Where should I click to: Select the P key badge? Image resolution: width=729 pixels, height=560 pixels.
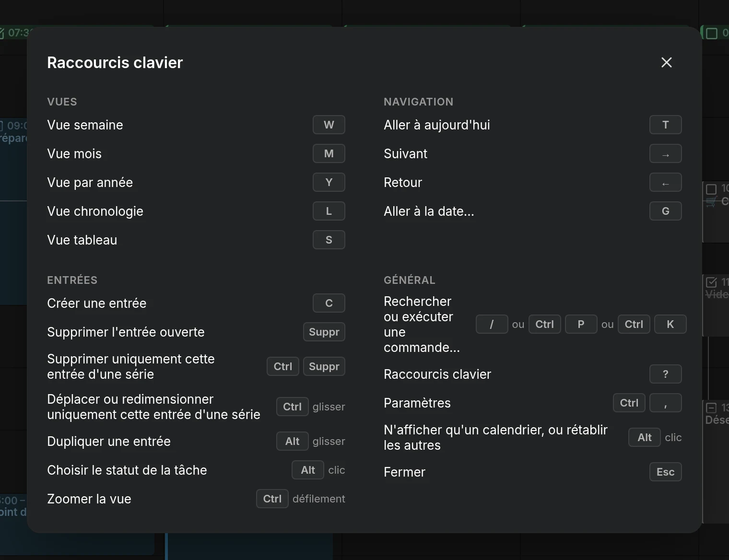581,324
